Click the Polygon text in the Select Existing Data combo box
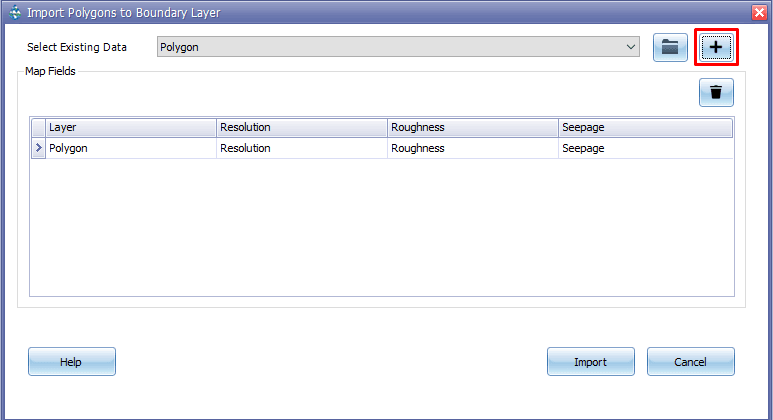 pos(180,47)
